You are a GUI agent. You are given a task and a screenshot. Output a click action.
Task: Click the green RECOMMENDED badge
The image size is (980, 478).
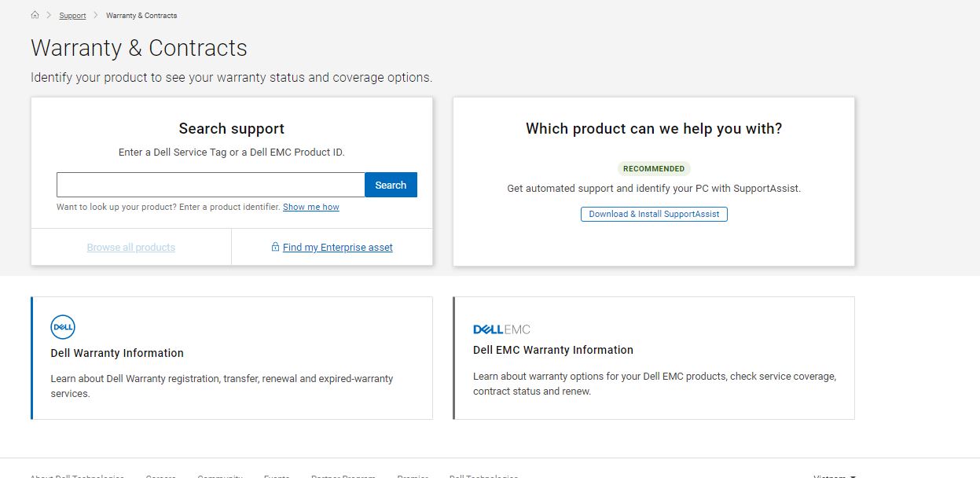tap(654, 169)
